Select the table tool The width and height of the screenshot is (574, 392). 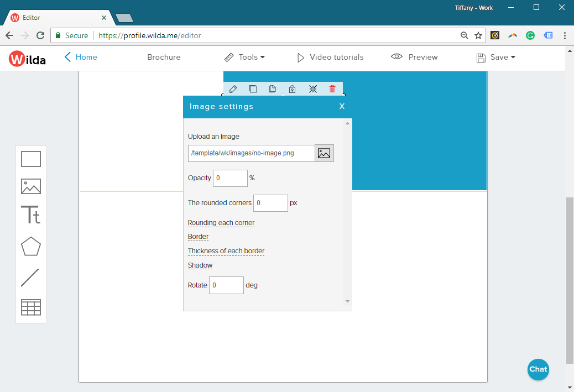click(x=31, y=307)
